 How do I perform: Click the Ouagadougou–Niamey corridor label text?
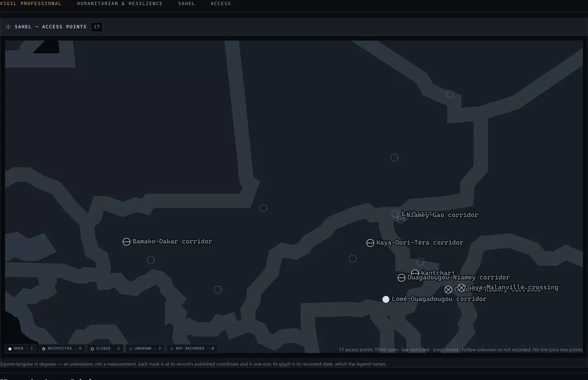pos(458,277)
